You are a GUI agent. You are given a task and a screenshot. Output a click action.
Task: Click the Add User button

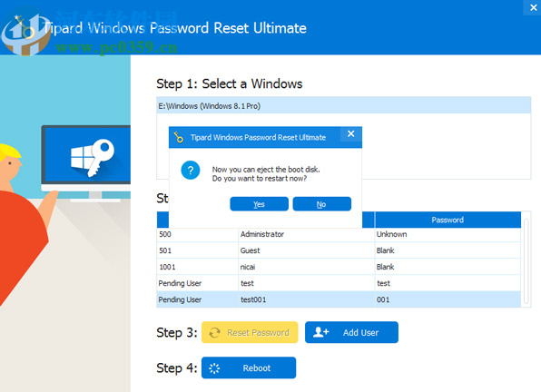pos(351,332)
